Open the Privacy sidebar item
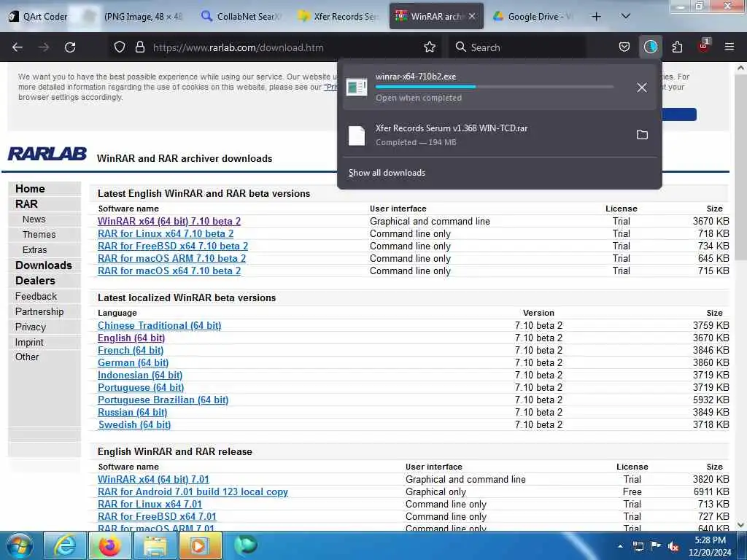Viewport: 747px width, 560px height. (x=31, y=327)
